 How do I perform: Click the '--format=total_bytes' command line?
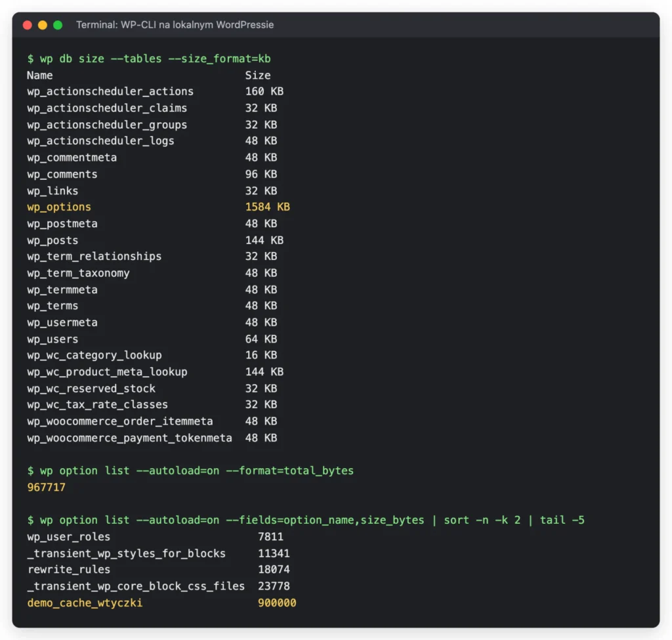tap(190, 471)
